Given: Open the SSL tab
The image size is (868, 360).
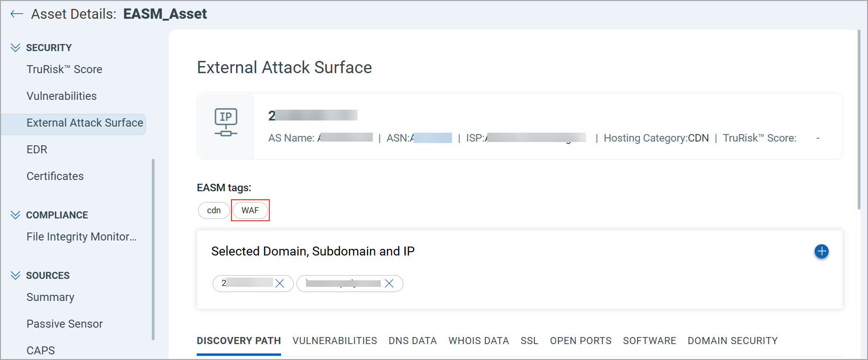Looking at the screenshot, I should coord(529,341).
